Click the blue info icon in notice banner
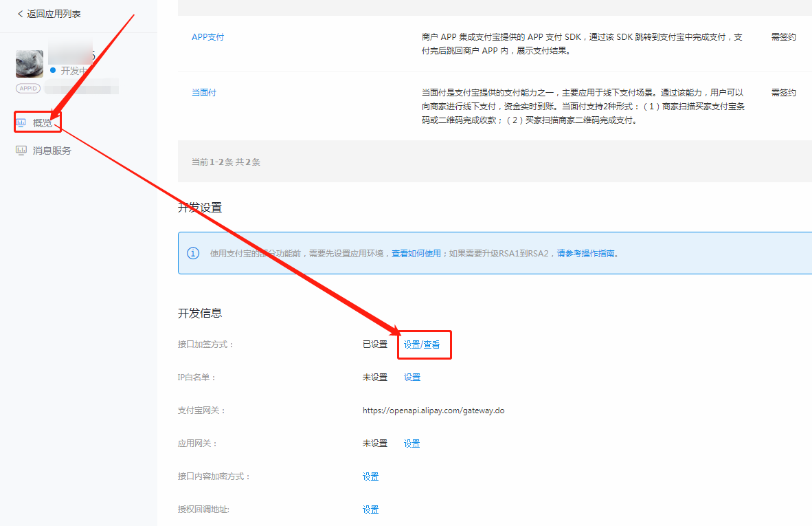 click(193, 253)
